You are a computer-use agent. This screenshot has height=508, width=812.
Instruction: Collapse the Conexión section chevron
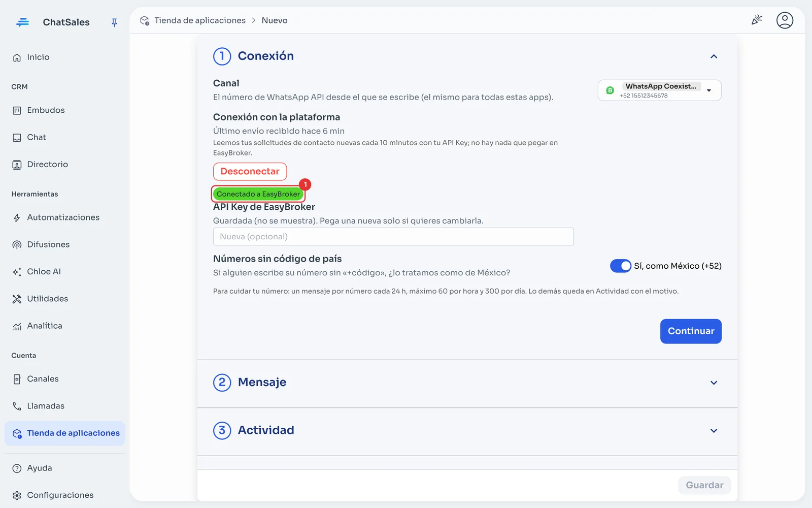[714, 56]
